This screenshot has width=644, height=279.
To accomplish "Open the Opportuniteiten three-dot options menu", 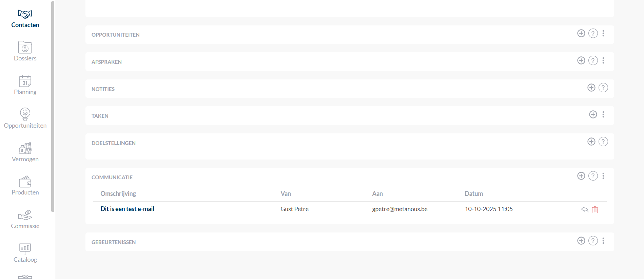I will click(x=603, y=33).
